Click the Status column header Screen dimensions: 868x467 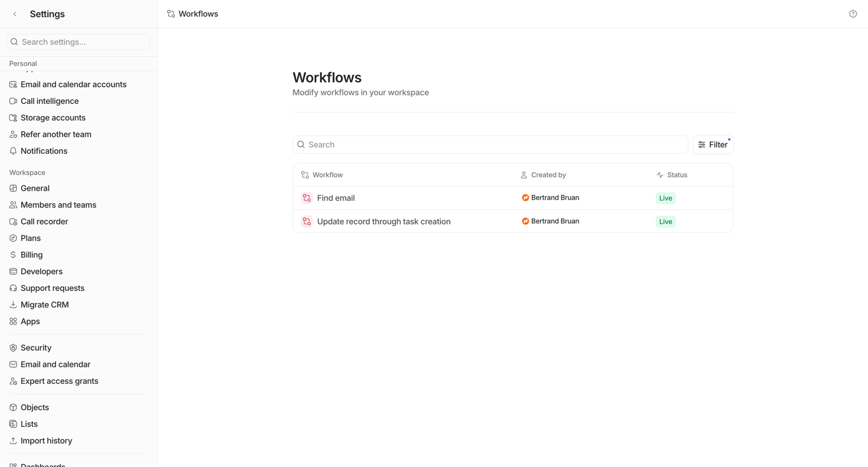(672, 175)
